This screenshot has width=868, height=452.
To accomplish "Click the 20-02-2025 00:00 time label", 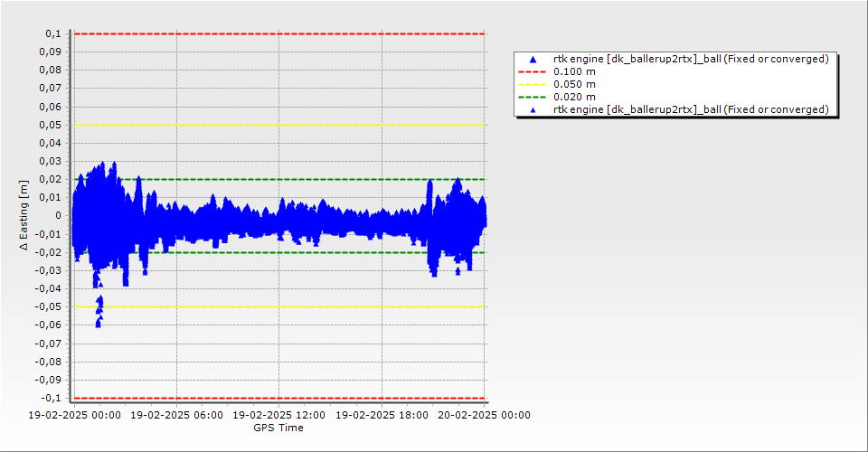I will 484,415.
